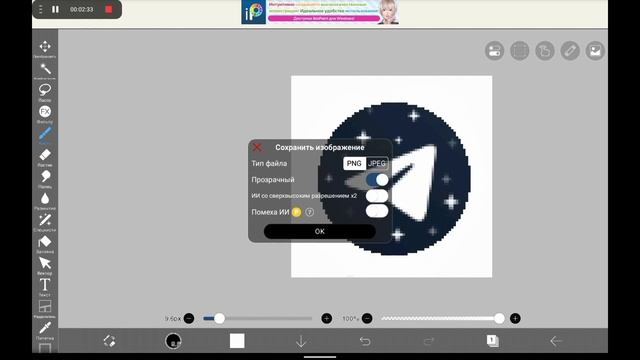640x360 pixels.
Task: Choose PNG file type
Action: [354, 163]
